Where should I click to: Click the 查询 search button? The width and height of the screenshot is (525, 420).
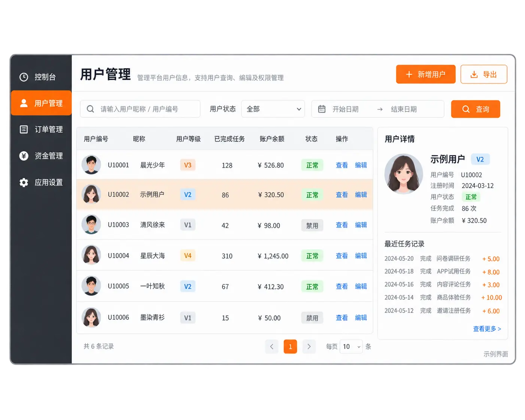476,109
